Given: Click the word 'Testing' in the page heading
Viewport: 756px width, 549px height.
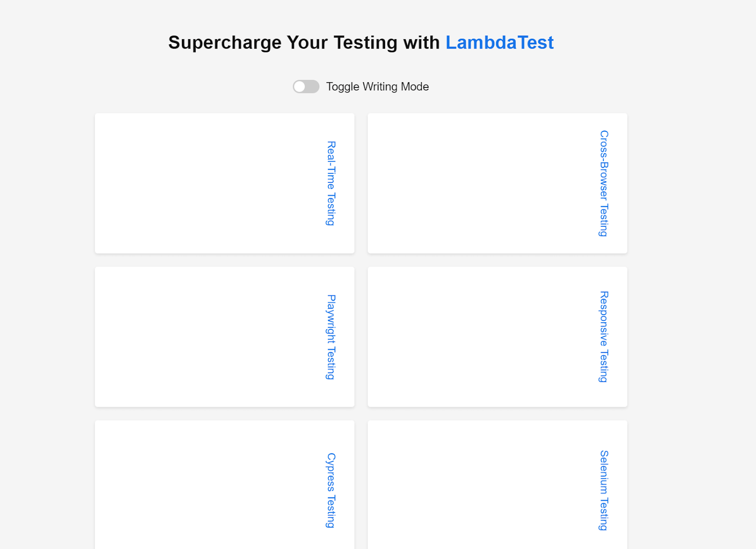Looking at the screenshot, I should point(365,43).
